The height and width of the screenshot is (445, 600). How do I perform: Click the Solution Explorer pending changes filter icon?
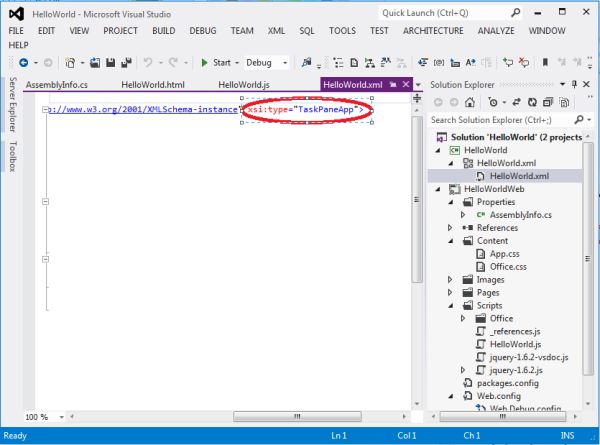[493, 102]
